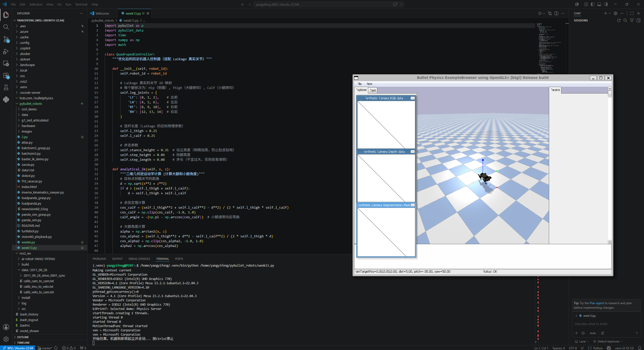Open Run and Debug view icon

[6, 51]
